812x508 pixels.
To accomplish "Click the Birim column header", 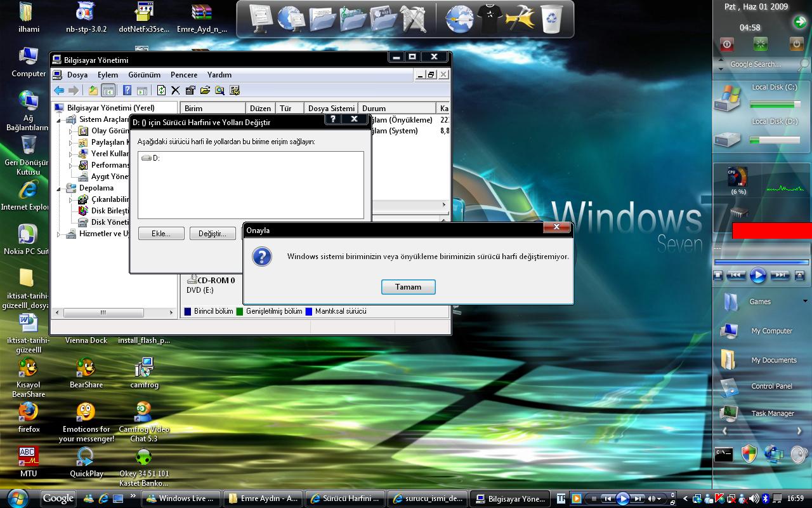I will (x=213, y=109).
